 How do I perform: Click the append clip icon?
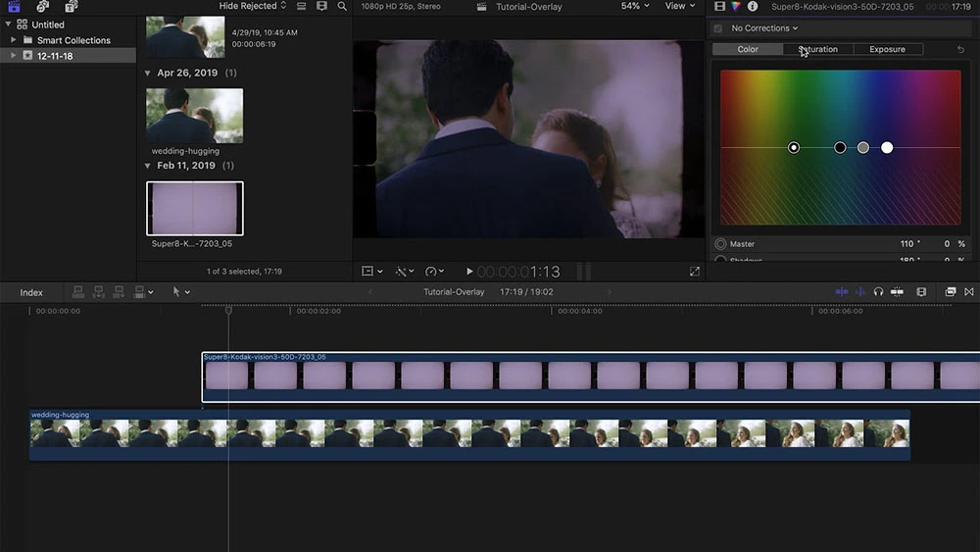point(119,292)
